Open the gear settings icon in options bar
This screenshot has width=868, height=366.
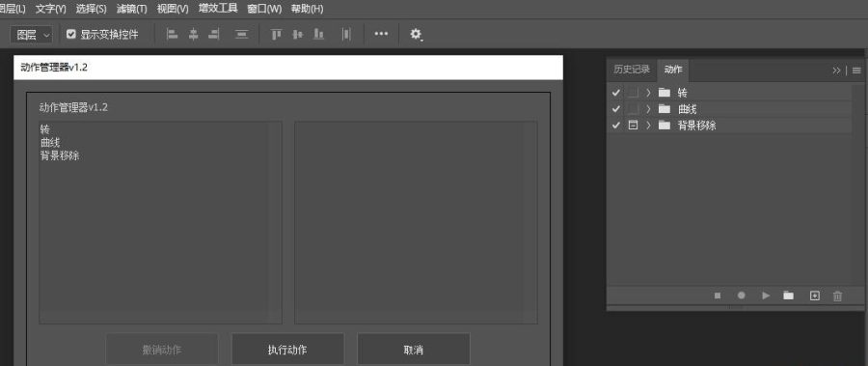pos(416,35)
